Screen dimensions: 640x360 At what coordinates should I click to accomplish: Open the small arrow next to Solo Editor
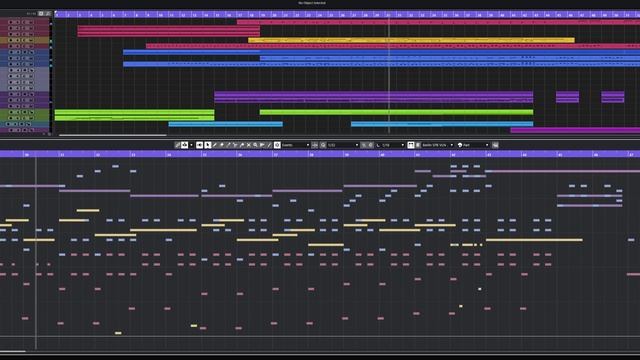191,145
